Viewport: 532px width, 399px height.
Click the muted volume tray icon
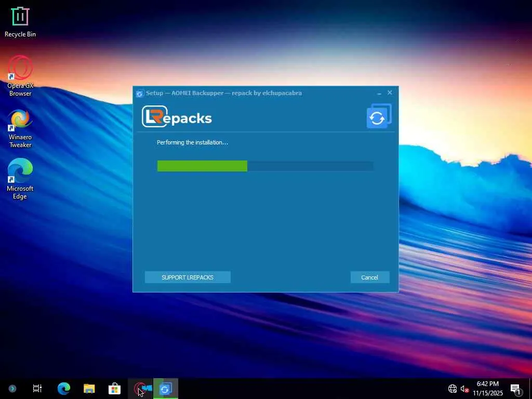click(464, 389)
